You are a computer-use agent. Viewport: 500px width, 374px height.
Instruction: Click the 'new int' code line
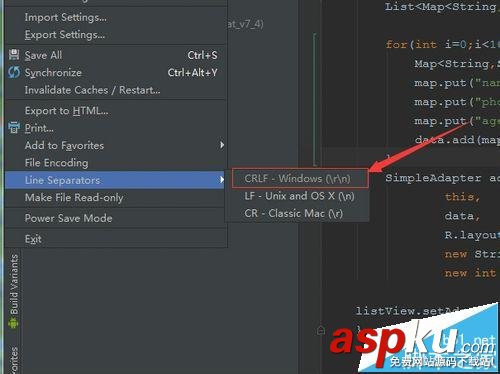(x=470, y=273)
